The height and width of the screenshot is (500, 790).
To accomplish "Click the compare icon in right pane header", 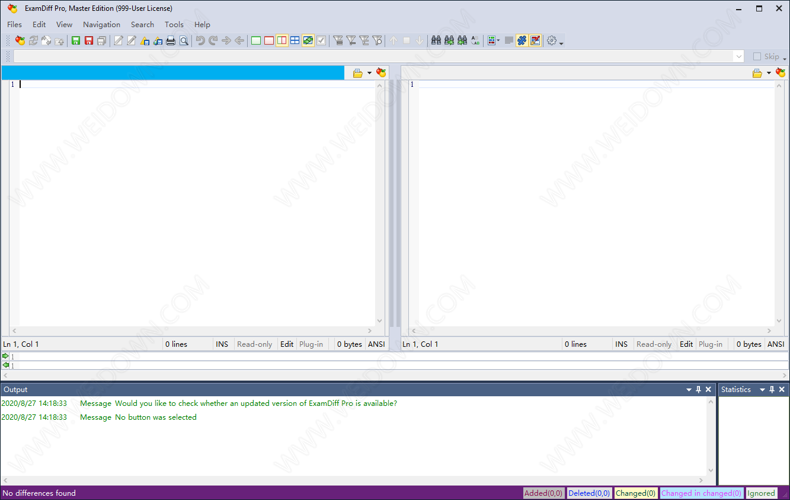I will coord(781,73).
